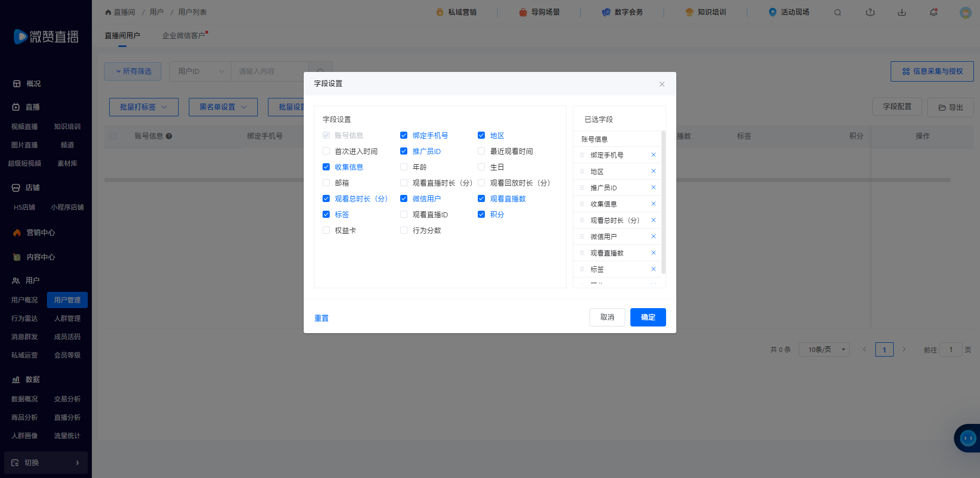Switch to 企业微信客户 tab
This screenshot has width=980, height=478.
coord(184,36)
